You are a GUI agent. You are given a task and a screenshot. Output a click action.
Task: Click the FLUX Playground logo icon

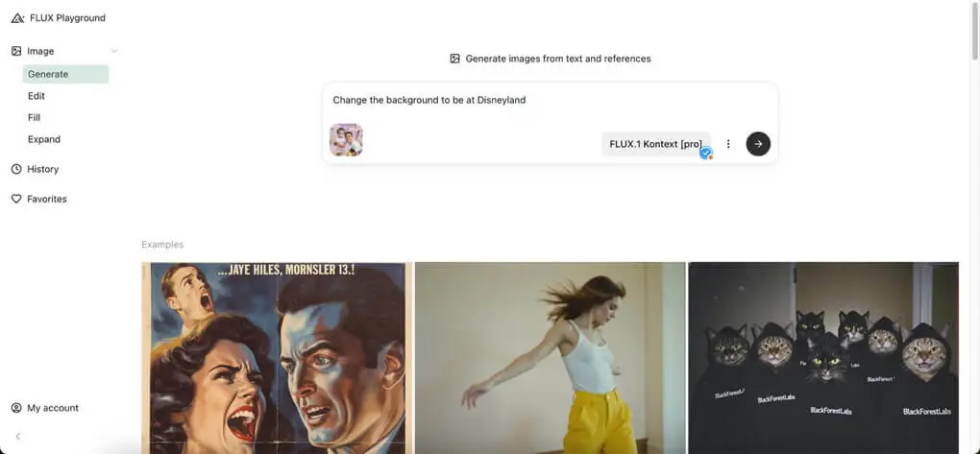[x=17, y=18]
